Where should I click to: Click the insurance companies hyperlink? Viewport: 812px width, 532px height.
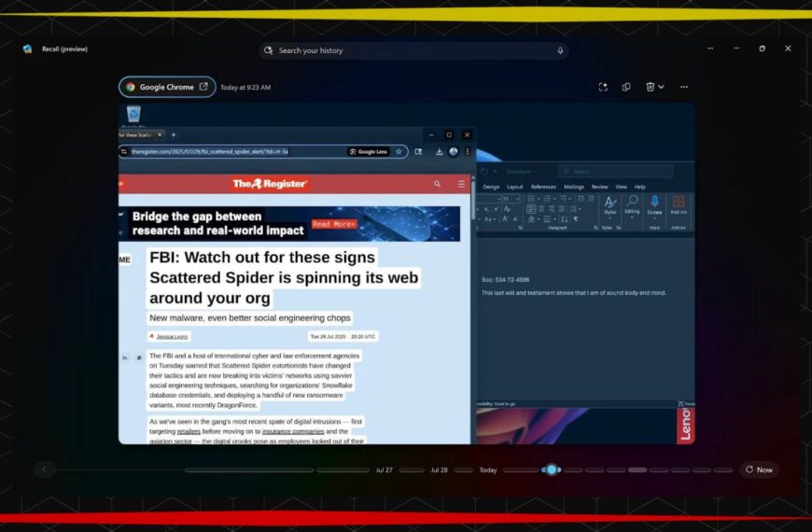[x=293, y=431]
